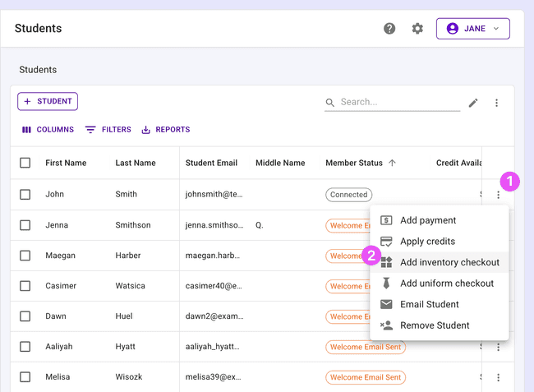Screen dimensions: 534x392
Task: Select Casimer Watsica row checkbox
Action: [25, 286]
